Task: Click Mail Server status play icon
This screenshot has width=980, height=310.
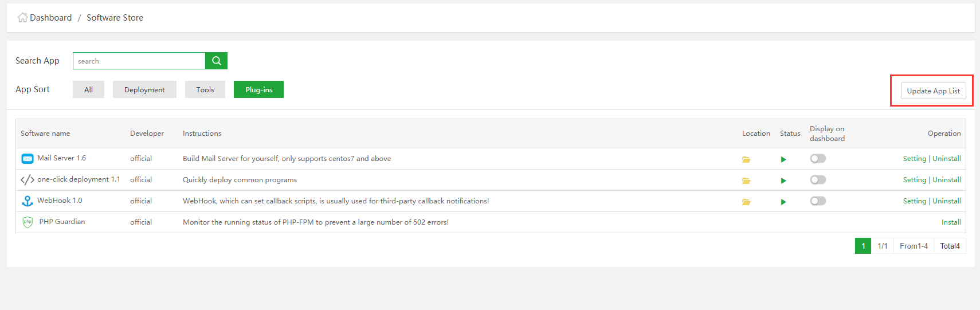Action: [x=783, y=159]
